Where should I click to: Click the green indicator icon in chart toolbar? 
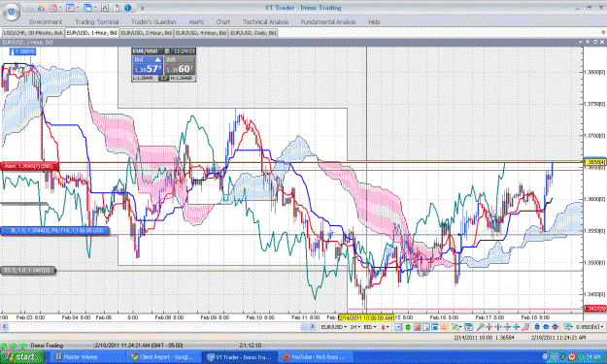click(408, 327)
